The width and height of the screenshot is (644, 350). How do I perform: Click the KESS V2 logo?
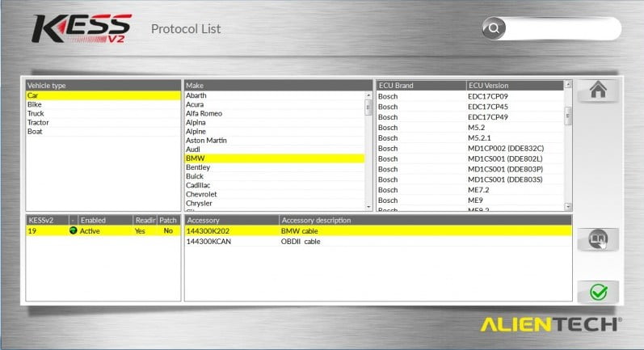[x=81, y=28]
